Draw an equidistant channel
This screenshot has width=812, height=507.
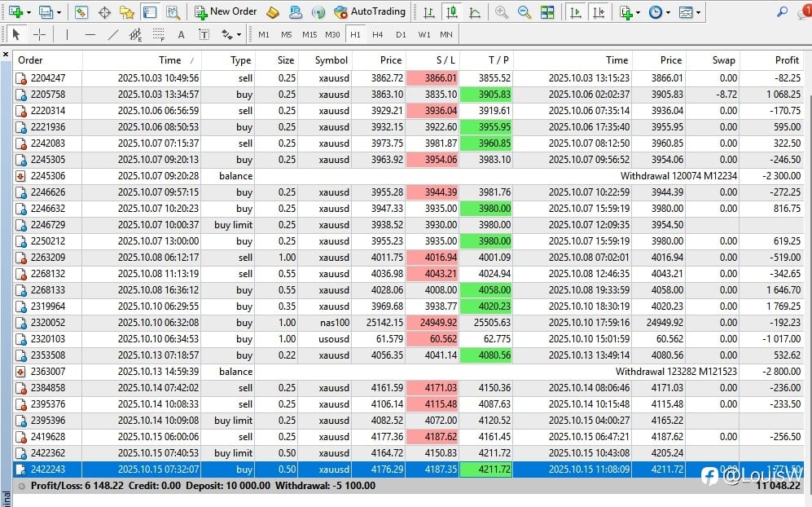coord(136,35)
